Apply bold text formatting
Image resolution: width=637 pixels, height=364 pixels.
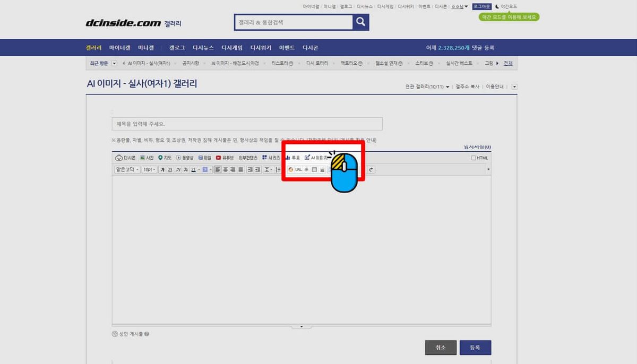point(162,170)
